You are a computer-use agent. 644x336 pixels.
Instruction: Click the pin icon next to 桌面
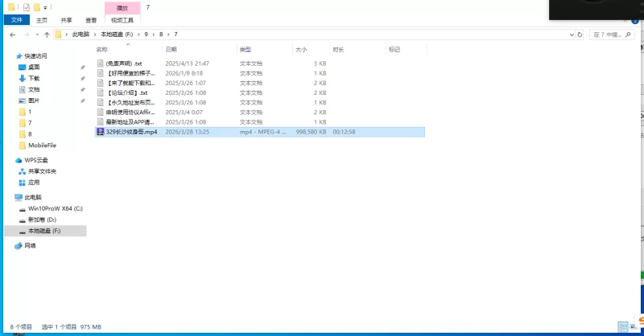[x=83, y=68]
